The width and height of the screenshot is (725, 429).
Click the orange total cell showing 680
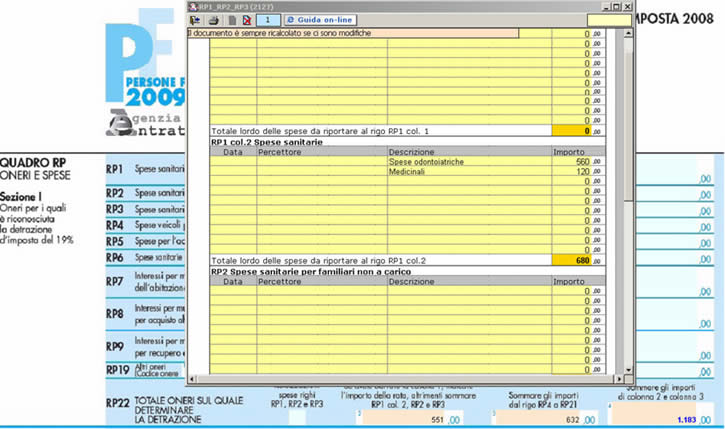(x=573, y=260)
